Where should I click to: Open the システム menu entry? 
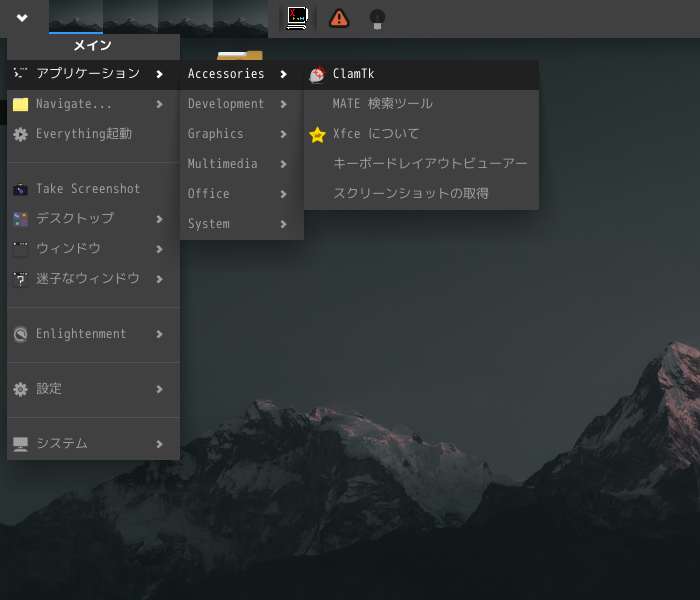point(93,444)
